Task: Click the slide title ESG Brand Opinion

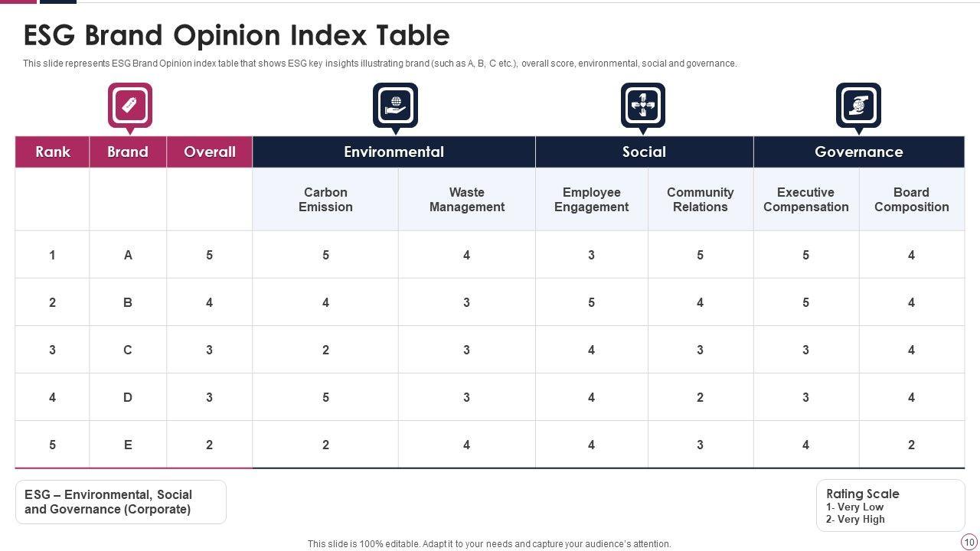Action: (x=237, y=36)
